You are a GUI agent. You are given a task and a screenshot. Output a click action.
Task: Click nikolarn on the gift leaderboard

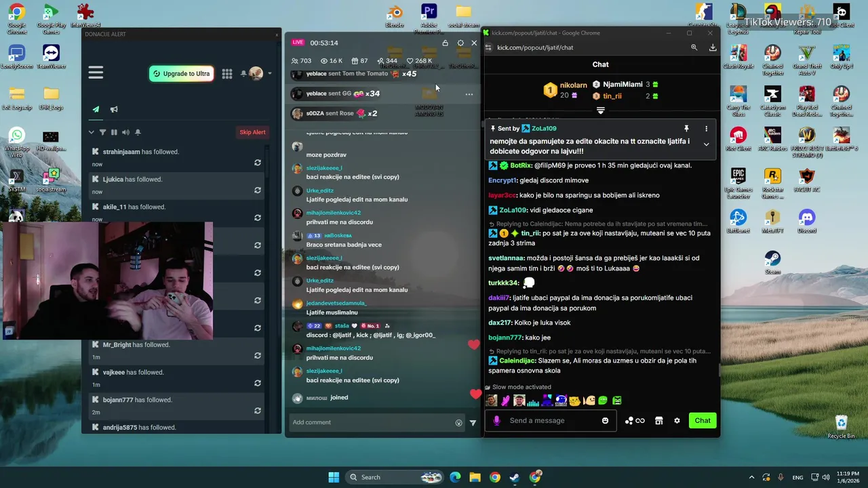574,85
